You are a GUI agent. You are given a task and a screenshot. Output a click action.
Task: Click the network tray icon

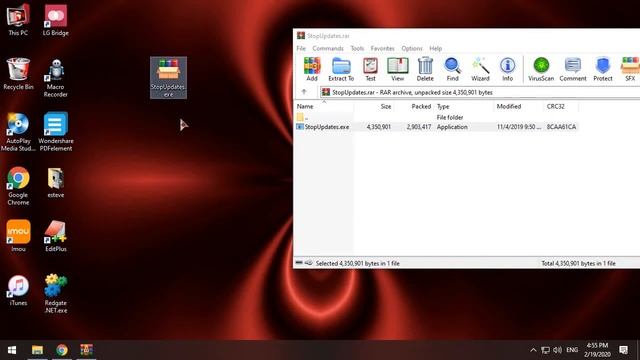(x=545, y=350)
